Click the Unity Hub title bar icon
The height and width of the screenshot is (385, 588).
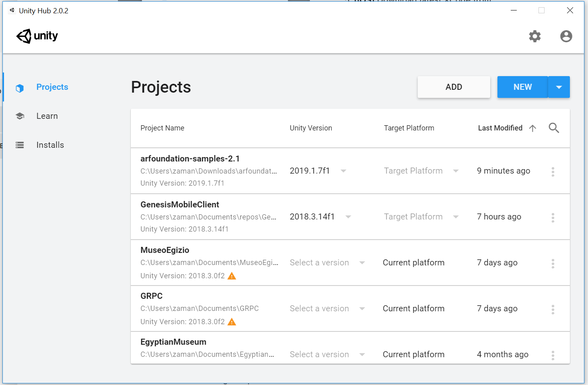point(12,10)
